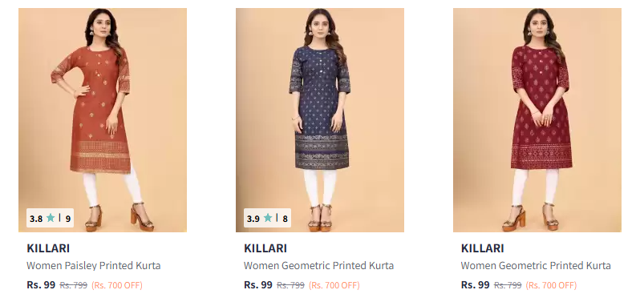Open the maroon Geometric Printed Kurta image

tap(537, 120)
